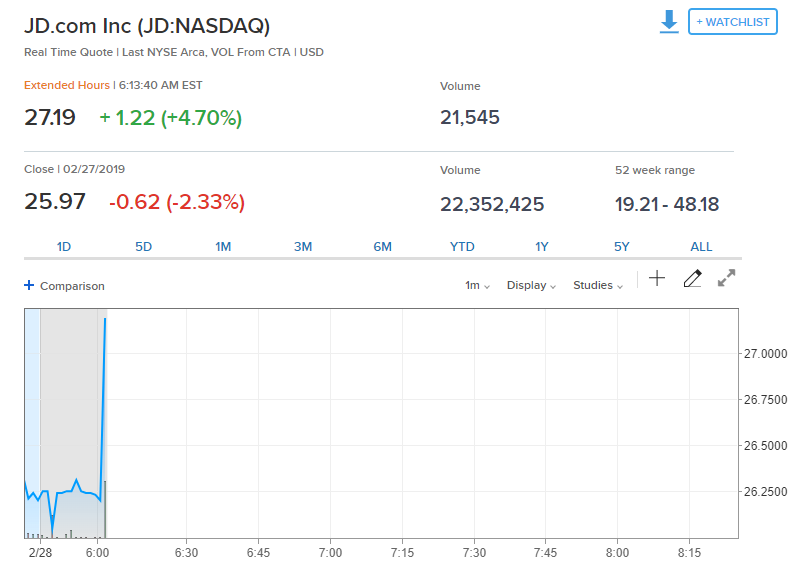
Task: Click the 2/28 date axis label
Action: coord(40,553)
